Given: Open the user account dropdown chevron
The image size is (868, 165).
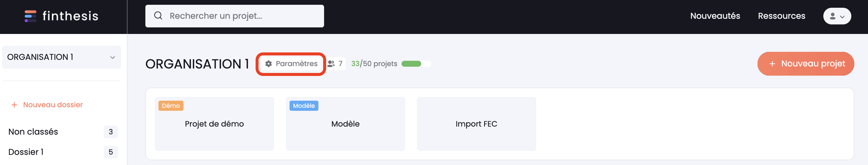Looking at the screenshot, I should (x=842, y=16).
